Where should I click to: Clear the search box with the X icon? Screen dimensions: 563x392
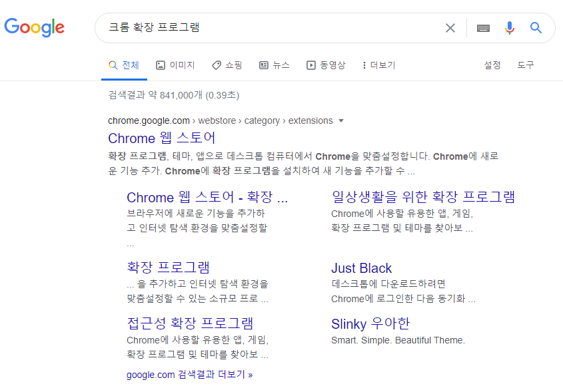click(x=450, y=28)
